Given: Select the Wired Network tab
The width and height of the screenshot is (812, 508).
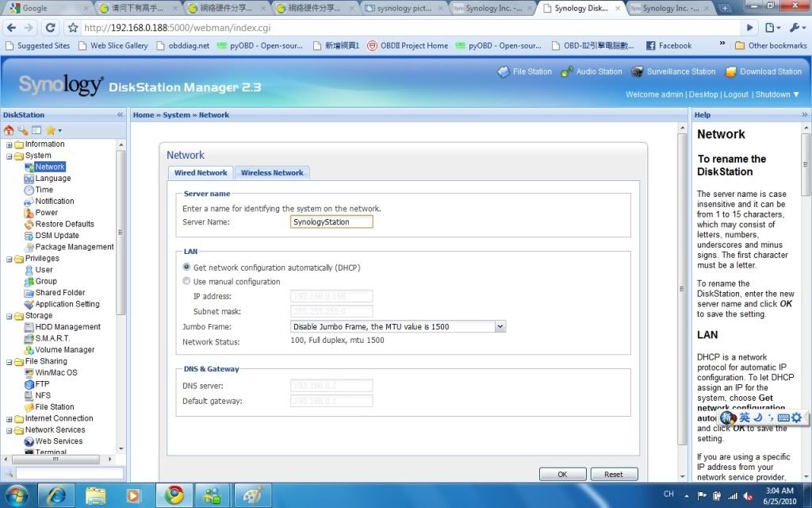Looking at the screenshot, I should coord(201,173).
